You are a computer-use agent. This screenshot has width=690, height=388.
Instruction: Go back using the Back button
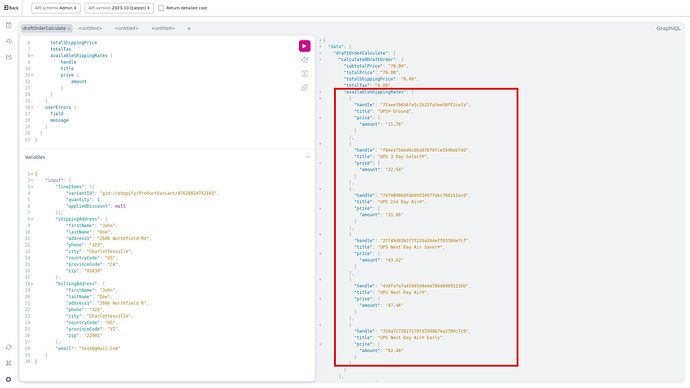(x=11, y=8)
